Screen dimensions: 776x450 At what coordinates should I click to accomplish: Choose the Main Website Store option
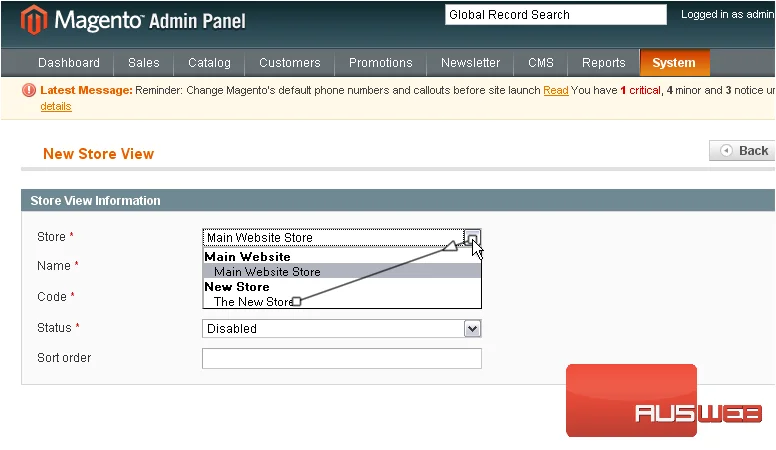(342, 272)
